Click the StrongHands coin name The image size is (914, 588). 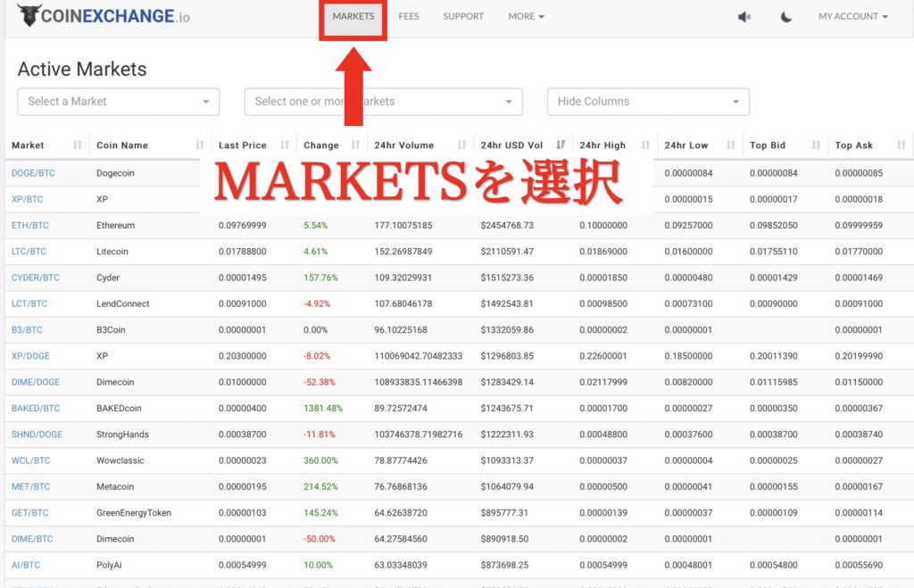click(122, 435)
